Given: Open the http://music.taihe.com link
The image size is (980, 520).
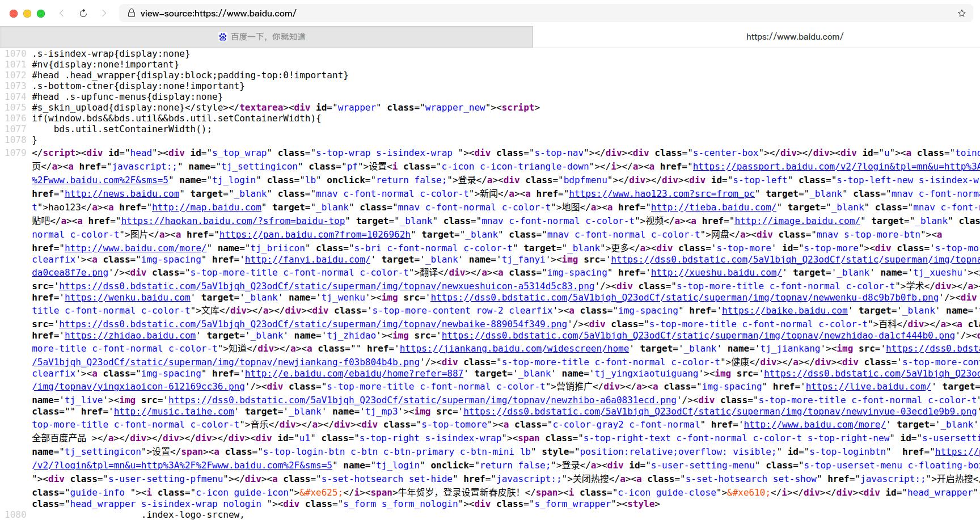Looking at the screenshot, I should coord(174,411).
